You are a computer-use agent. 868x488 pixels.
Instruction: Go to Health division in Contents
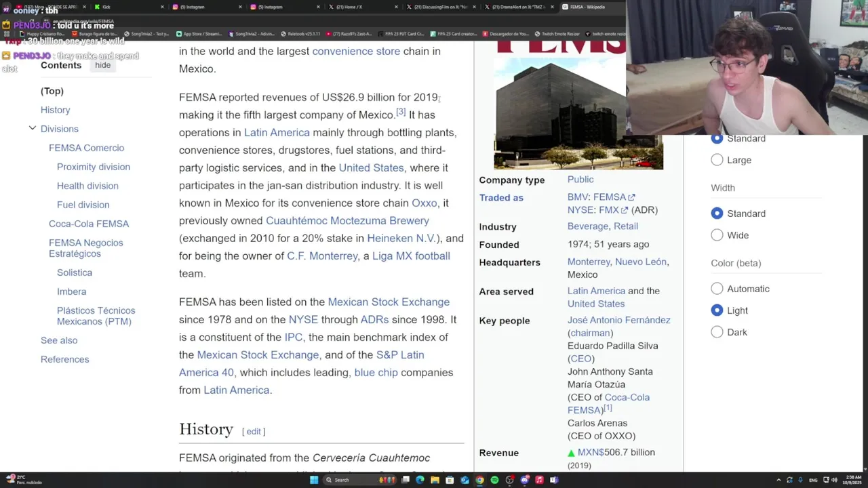coord(87,186)
